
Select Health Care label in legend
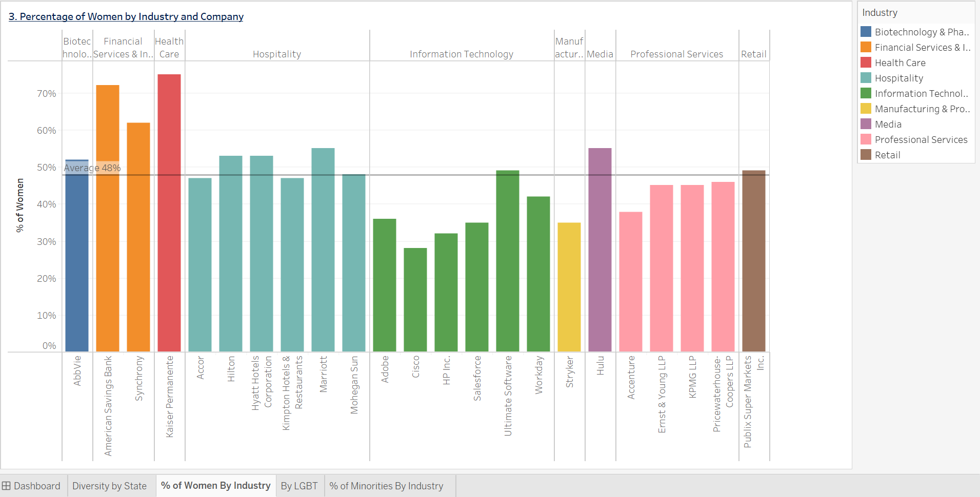point(900,63)
